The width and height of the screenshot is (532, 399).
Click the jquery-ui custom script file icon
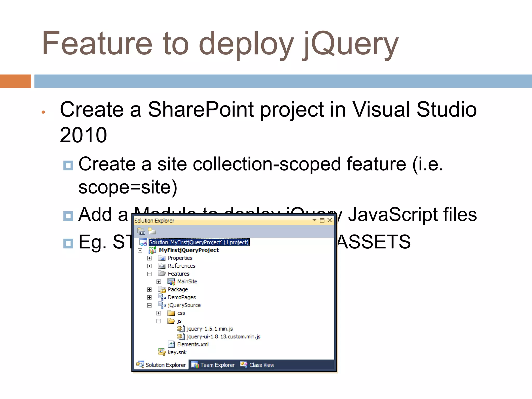point(181,336)
